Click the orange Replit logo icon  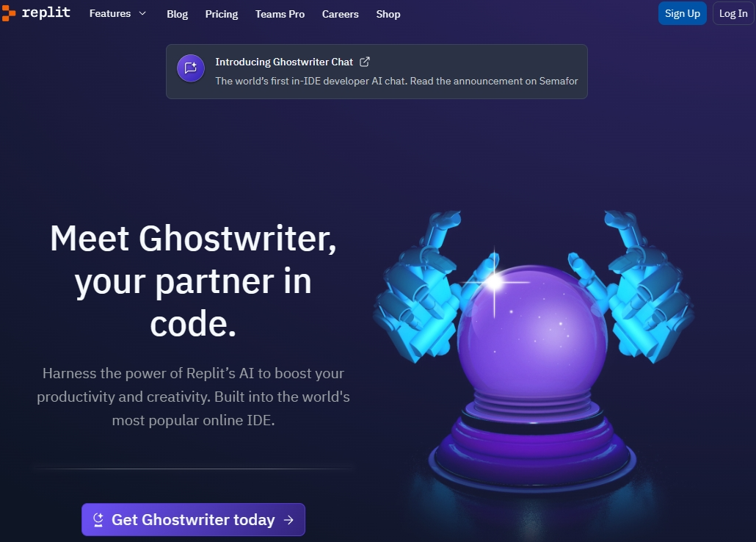click(8, 13)
